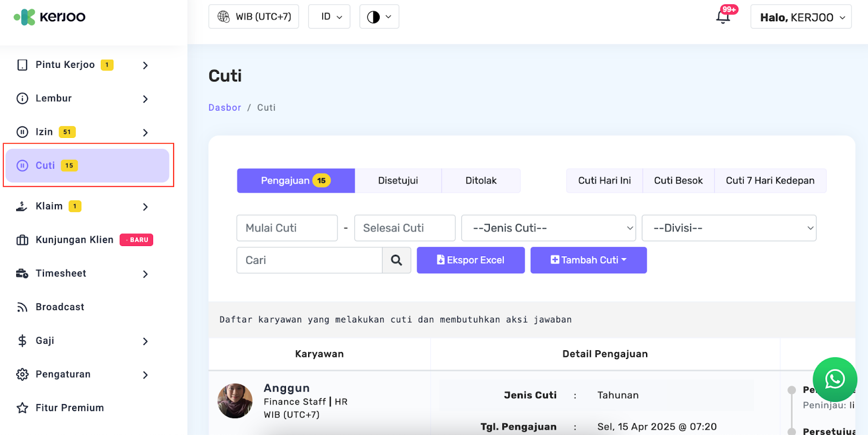Go to Dasbor breadcrumb link
Image resolution: width=868 pixels, height=435 pixels.
pyautogui.click(x=225, y=108)
